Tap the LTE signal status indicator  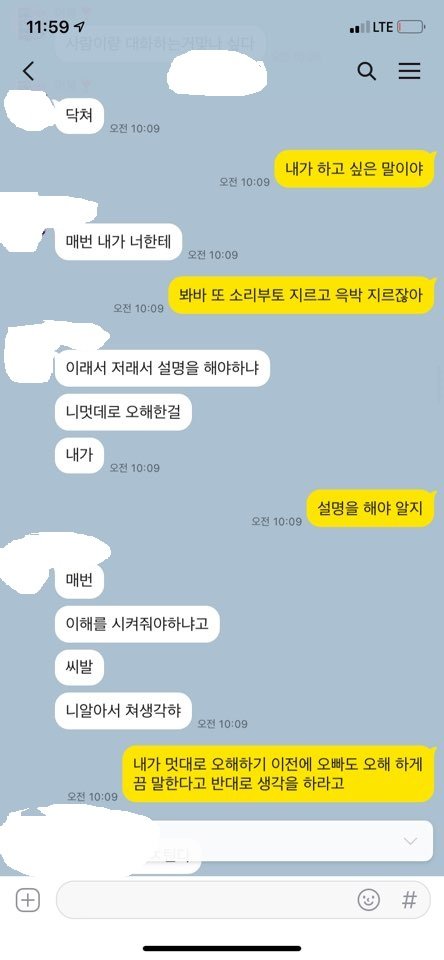click(371, 27)
